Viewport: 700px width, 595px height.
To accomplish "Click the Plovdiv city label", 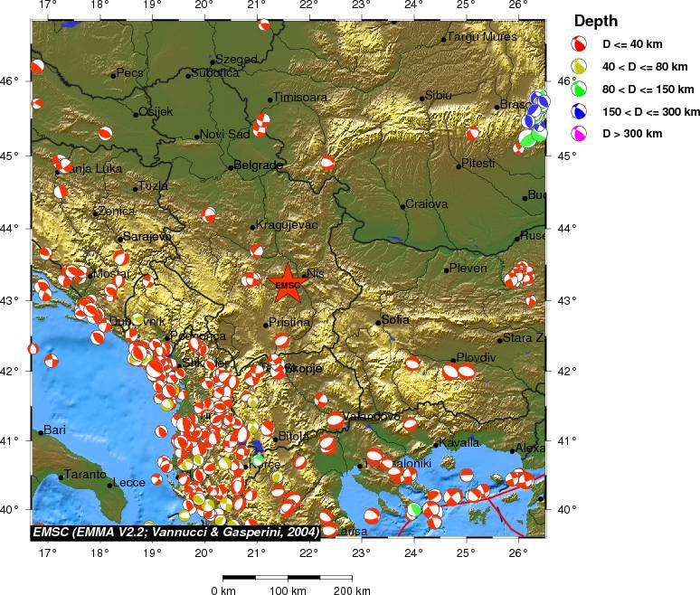I will [x=476, y=358].
